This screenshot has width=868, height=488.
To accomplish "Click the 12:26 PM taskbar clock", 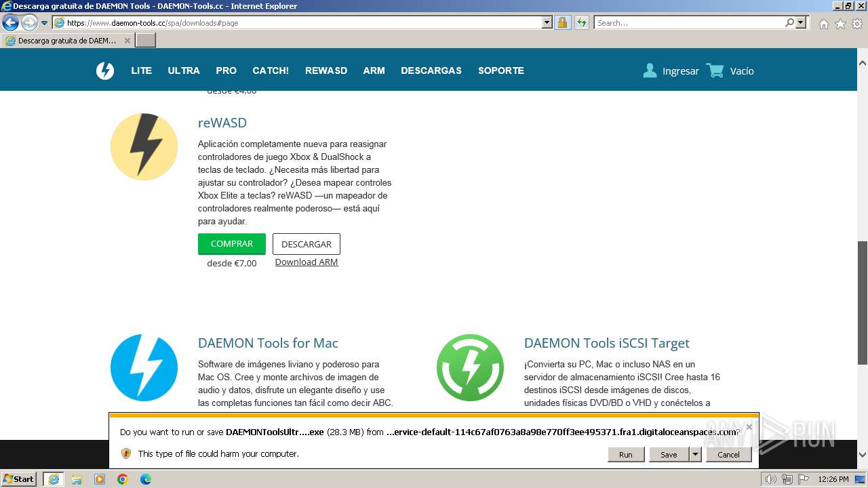I will [x=833, y=479].
